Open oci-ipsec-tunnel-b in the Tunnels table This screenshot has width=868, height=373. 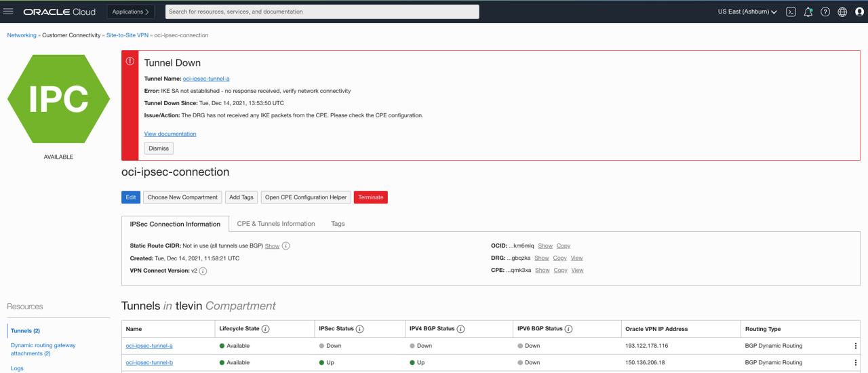pyautogui.click(x=149, y=363)
